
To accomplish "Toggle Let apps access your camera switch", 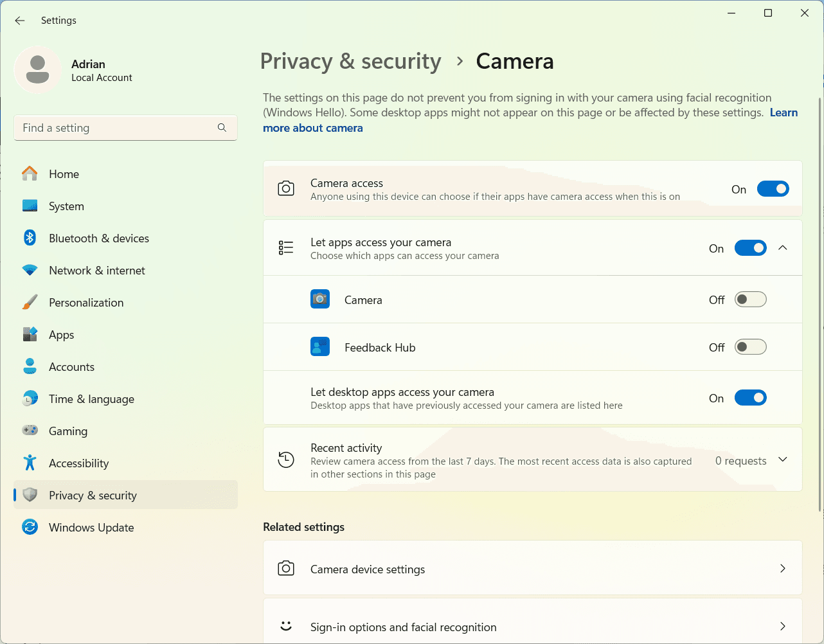I will point(751,248).
